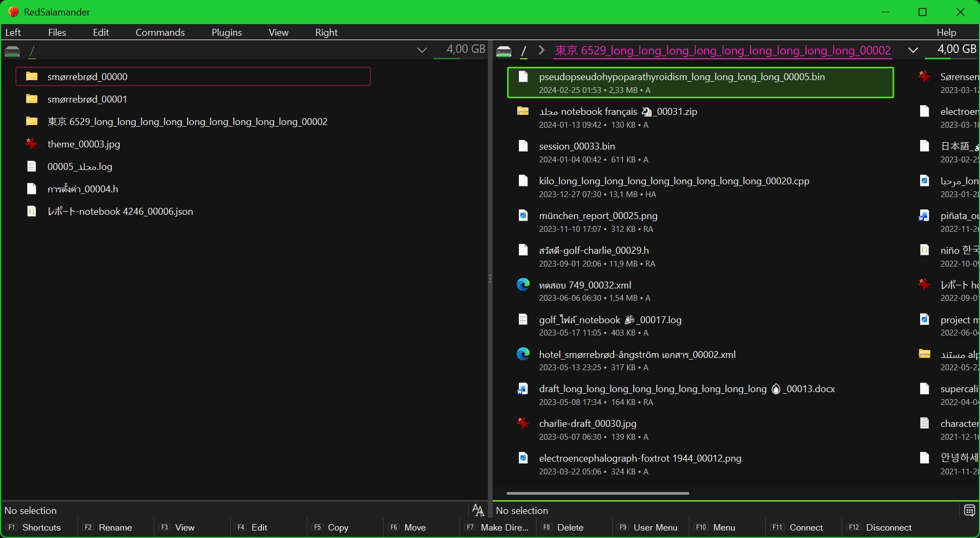
Task: Select สวัสดี-golf-charlie_00029.h file
Action: tap(701, 256)
